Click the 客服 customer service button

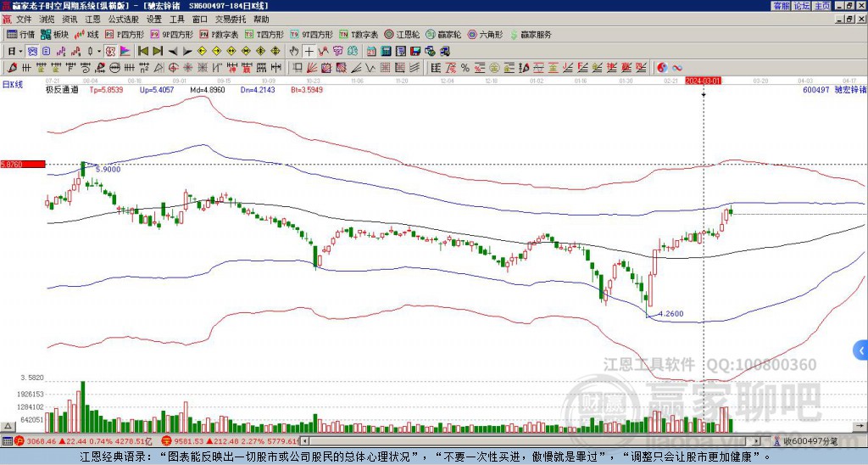781,6
